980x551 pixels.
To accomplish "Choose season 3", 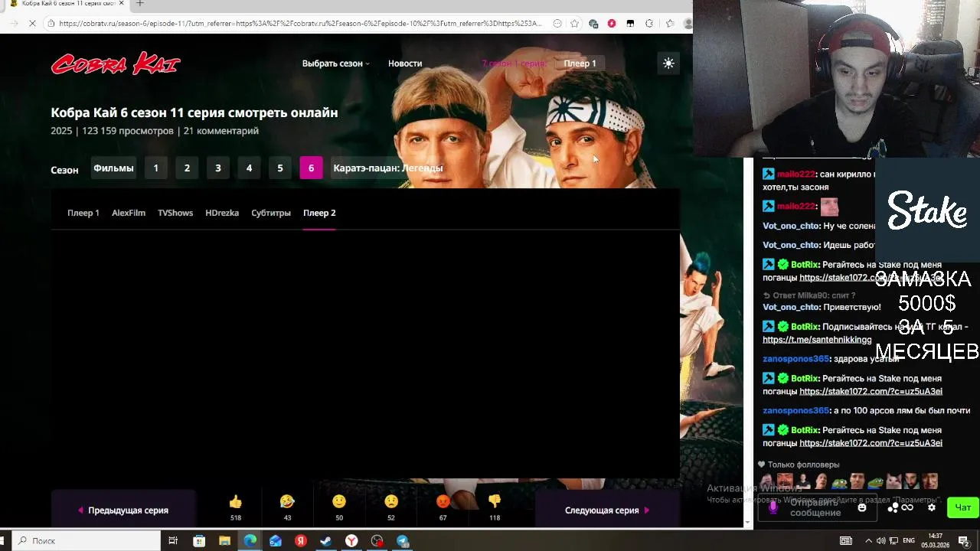I will [x=218, y=168].
